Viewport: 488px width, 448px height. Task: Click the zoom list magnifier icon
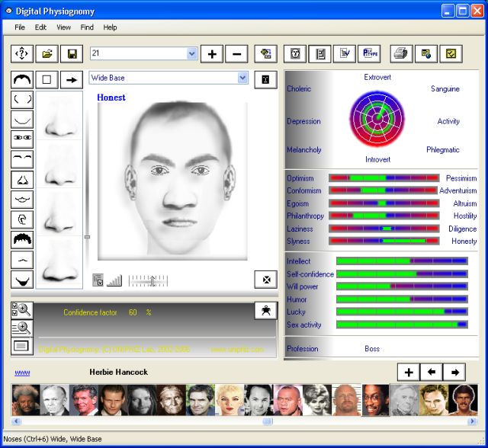[x=21, y=328]
